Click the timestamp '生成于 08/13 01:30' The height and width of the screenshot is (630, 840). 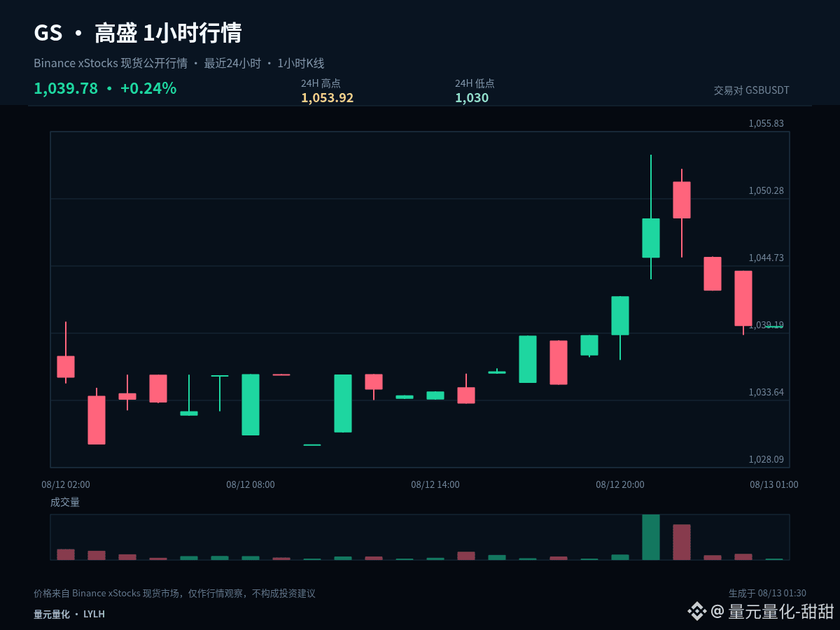click(x=767, y=594)
